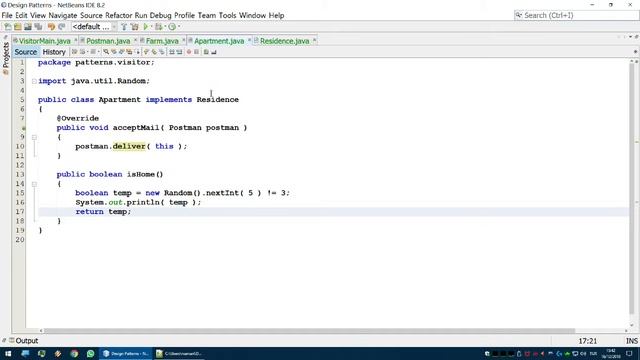This screenshot has width=640, height=360.
Task: Open the default configuration dropdown
Action: pos(94,27)
